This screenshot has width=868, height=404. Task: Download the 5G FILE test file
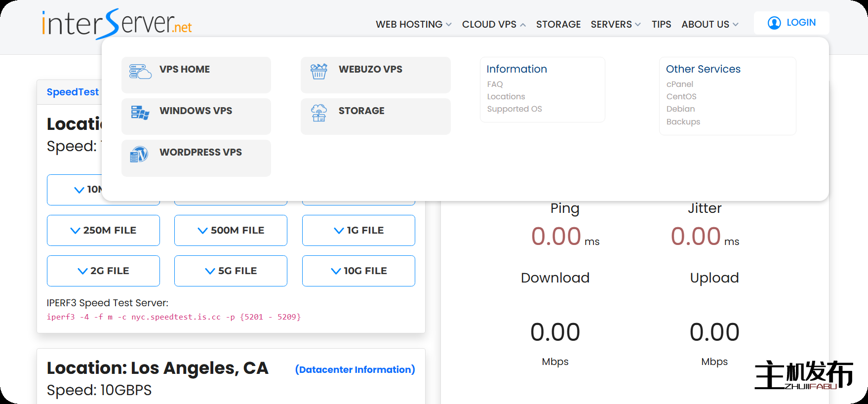coord(231,271)
